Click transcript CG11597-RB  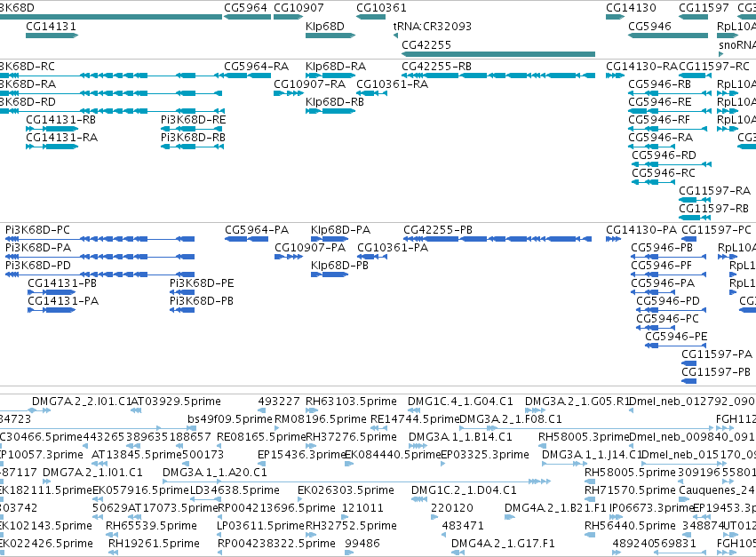(695, 218)
